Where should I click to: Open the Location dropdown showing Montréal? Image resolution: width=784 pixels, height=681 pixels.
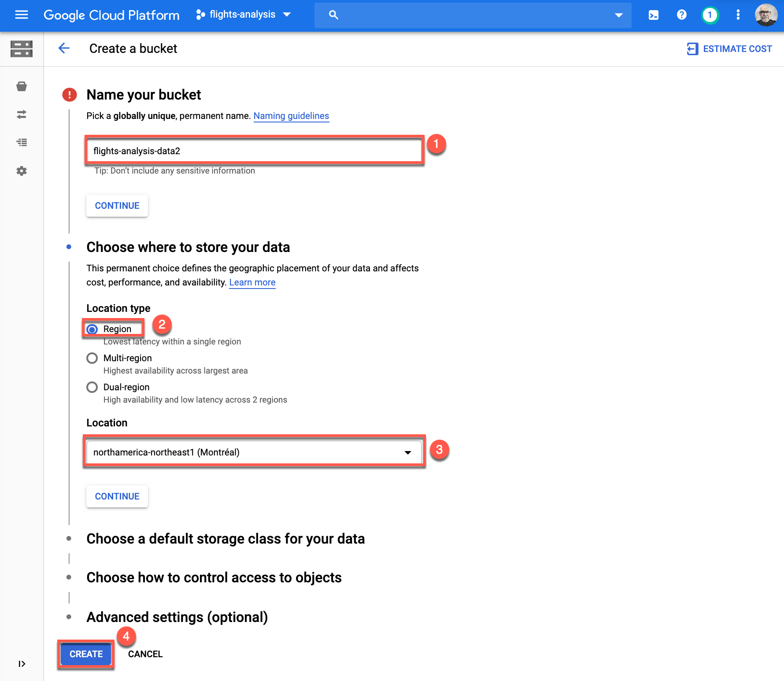(254, 452)
